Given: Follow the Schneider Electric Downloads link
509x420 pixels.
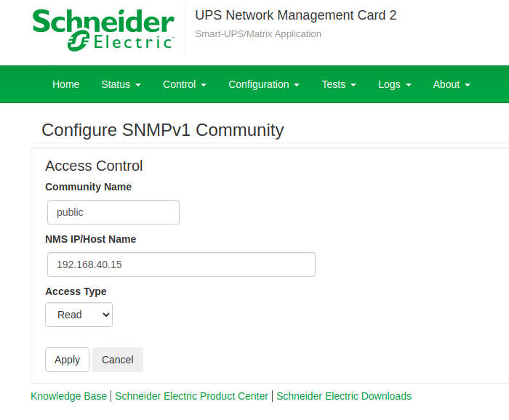Looking at the screenshot, I should click(x=344, y=396).
